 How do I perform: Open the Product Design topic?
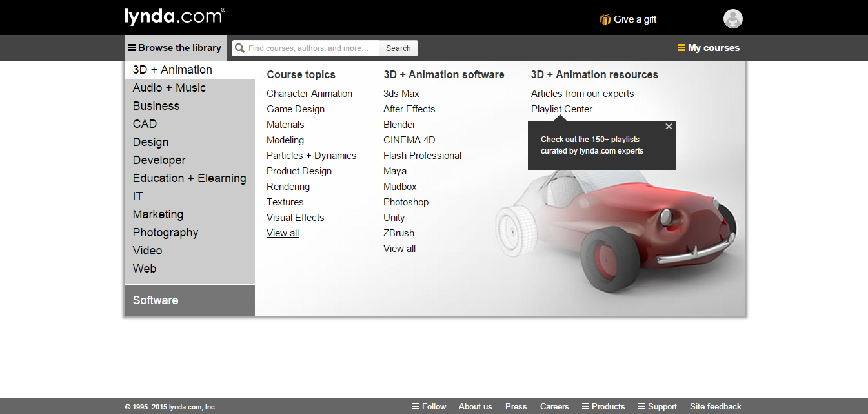(299, 171)
